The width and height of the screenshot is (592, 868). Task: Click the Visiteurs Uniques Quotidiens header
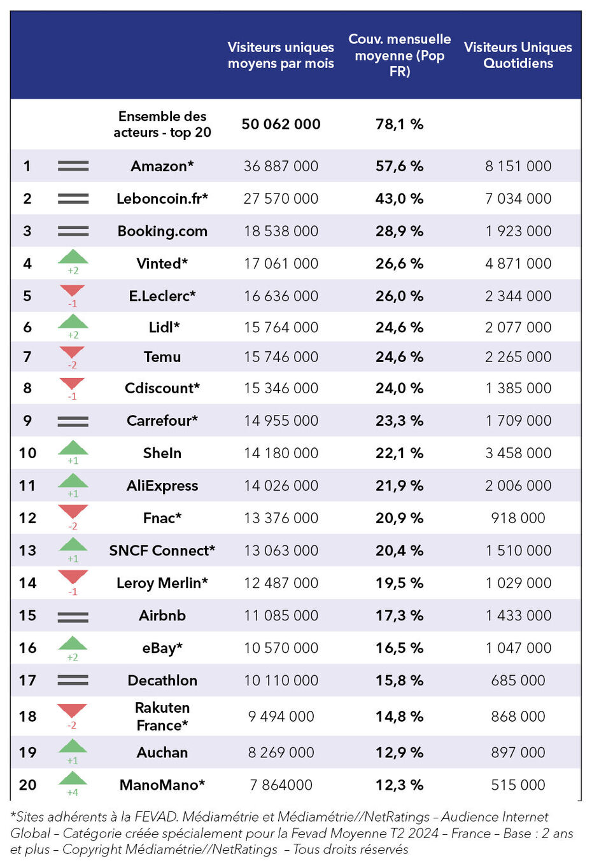coord(518,55)
